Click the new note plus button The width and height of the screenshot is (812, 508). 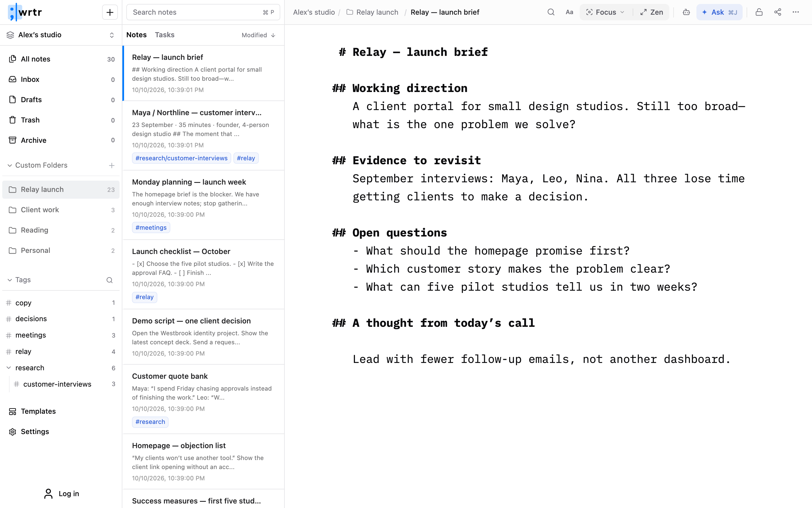click(x=110, y=12)
